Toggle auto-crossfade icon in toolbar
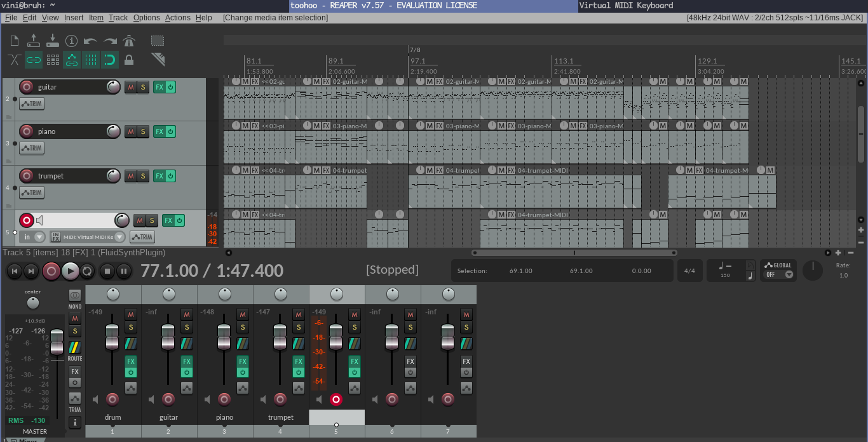This screenshot has width=868, height=442. (15, 60)
